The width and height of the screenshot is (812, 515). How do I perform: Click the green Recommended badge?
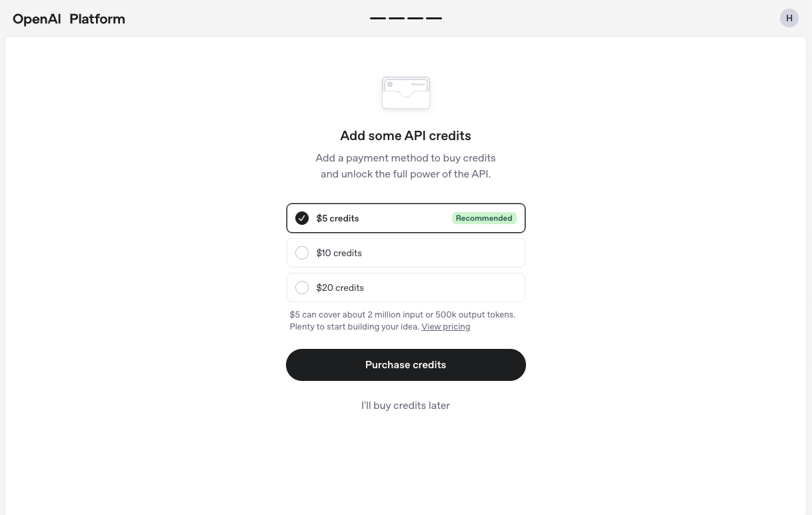click(484, 218)
